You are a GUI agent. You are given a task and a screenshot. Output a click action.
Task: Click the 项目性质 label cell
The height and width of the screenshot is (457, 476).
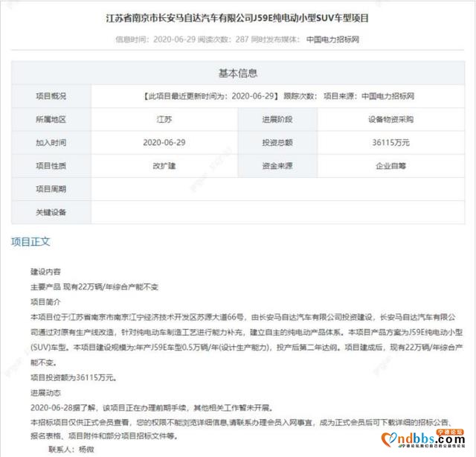(x=51, y=166)
